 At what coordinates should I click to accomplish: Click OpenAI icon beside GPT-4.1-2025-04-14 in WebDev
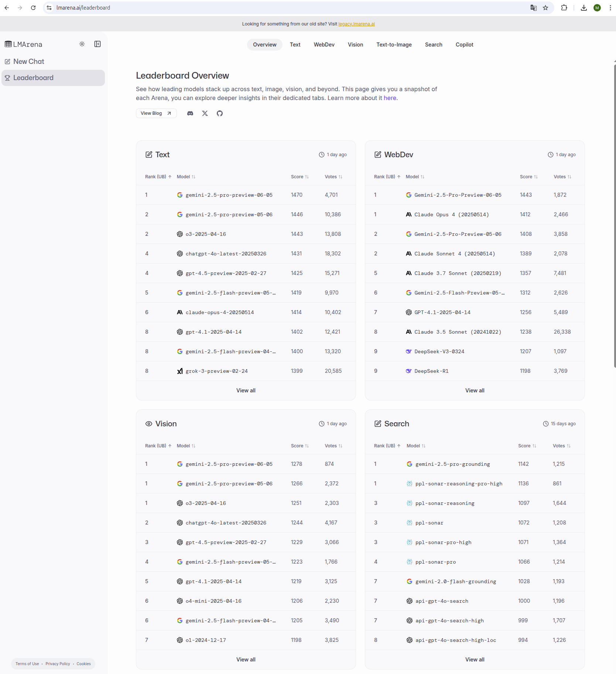click(x=409, y=312)
